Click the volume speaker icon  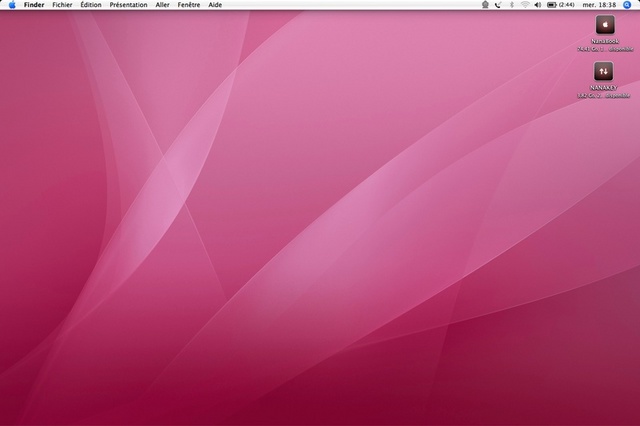point(538,5)
